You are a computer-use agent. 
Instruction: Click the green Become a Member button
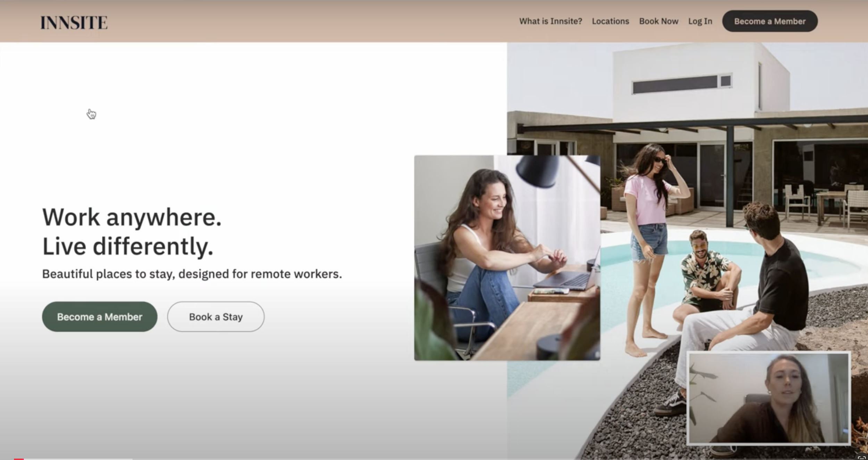point(100,316)
